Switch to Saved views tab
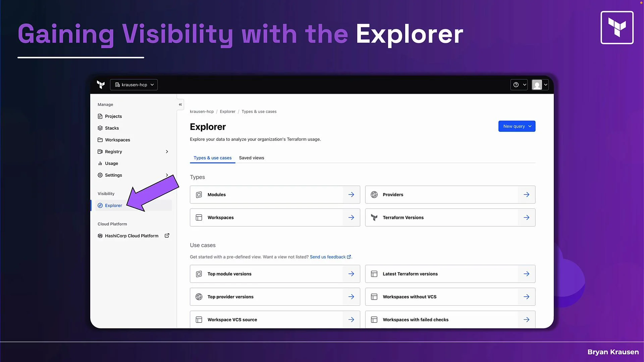Screen dimensions: 644x362 [x=252, y=158]
